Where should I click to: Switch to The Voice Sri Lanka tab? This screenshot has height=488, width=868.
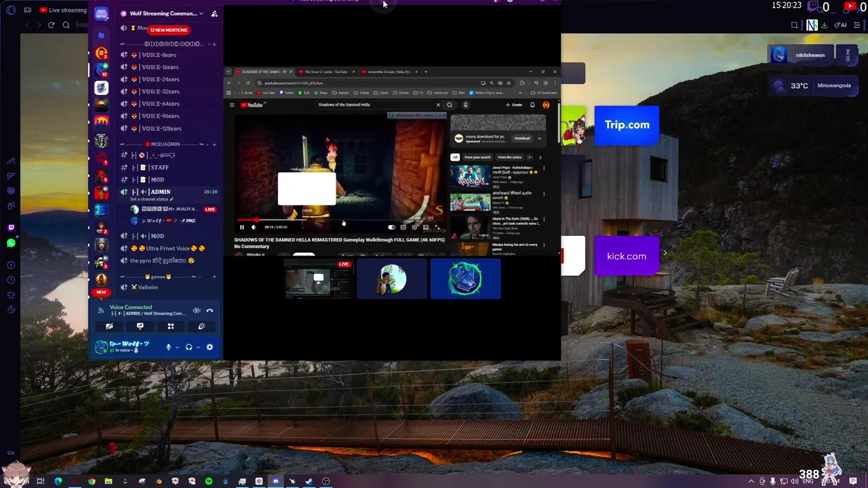325,72
